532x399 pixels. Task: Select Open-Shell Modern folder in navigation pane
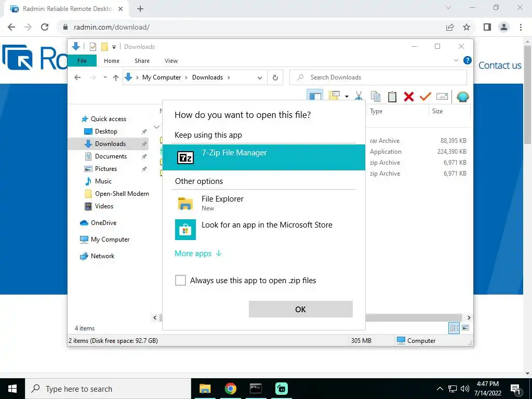[122, 194]
